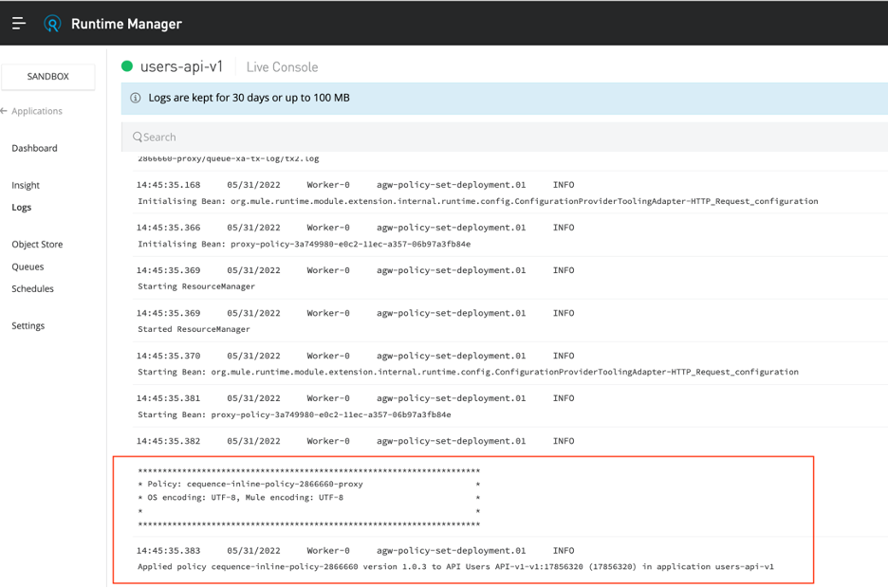888x588 pixels.
Task: Click the Logs are kept for 30 days notice
Action: click(250, 98)
